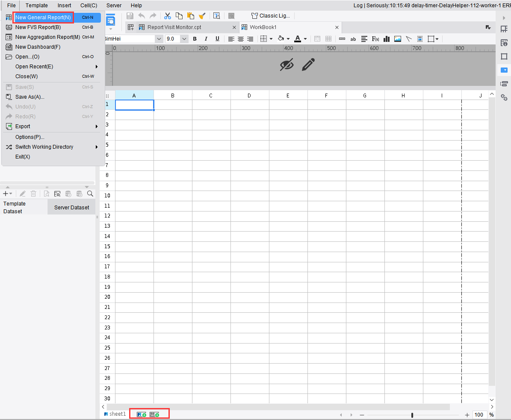511x420 pixels.
Task: Open the Template menu
Action: click(36, 6)
